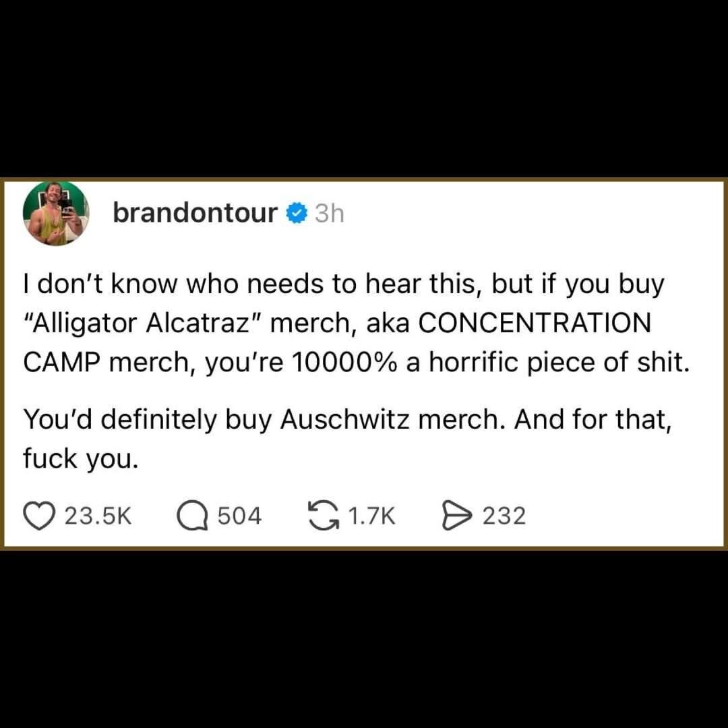This screenshot has height=728, width=728.
Task: Click the 3h timestamp
Action: tap(329, 214)
